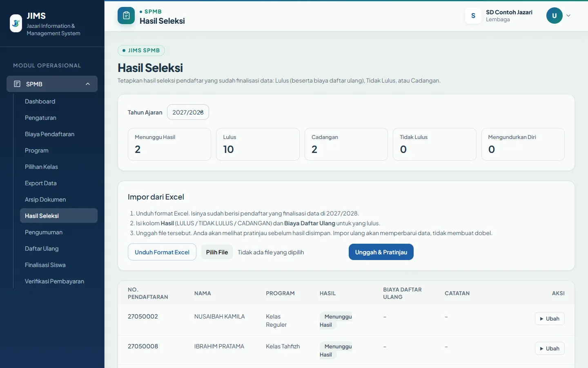This screenshot has width=588, height=368.
Task: Click the JIMS logo icon
Action: click(16, 23)
